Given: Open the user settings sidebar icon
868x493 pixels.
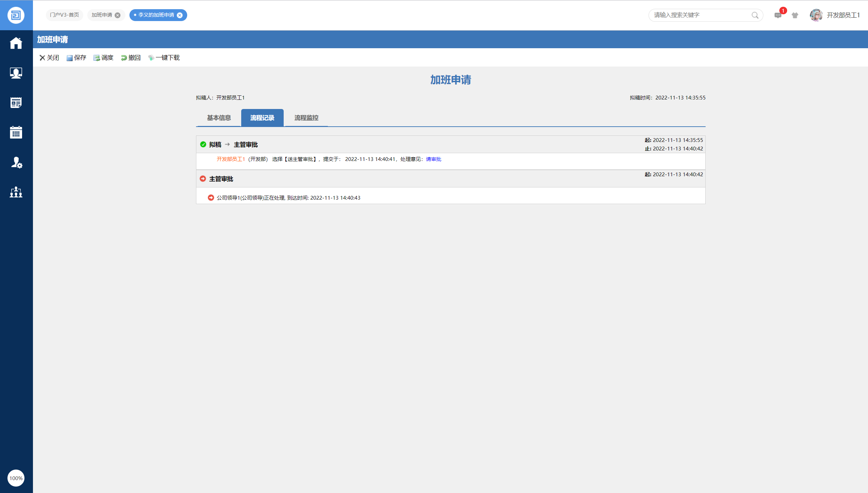Looking at the screenshot, I should 16,163.
